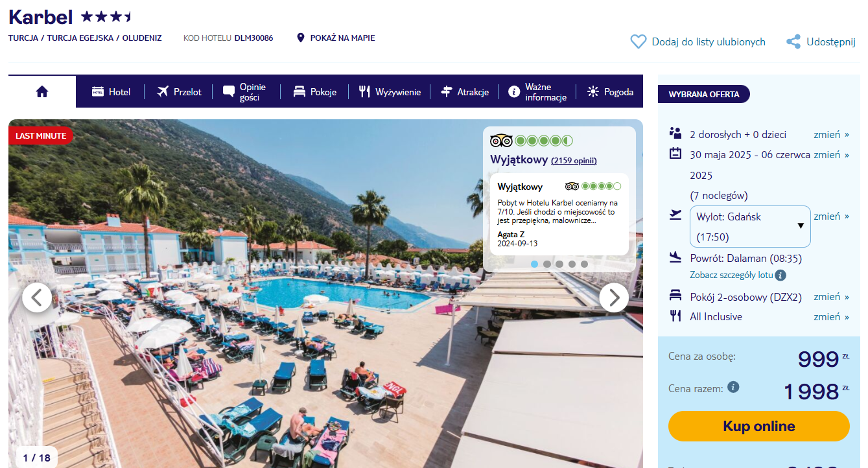Click the map pin icon
The width and height of the screenshot is (868, 468).
tap(300, 38)
